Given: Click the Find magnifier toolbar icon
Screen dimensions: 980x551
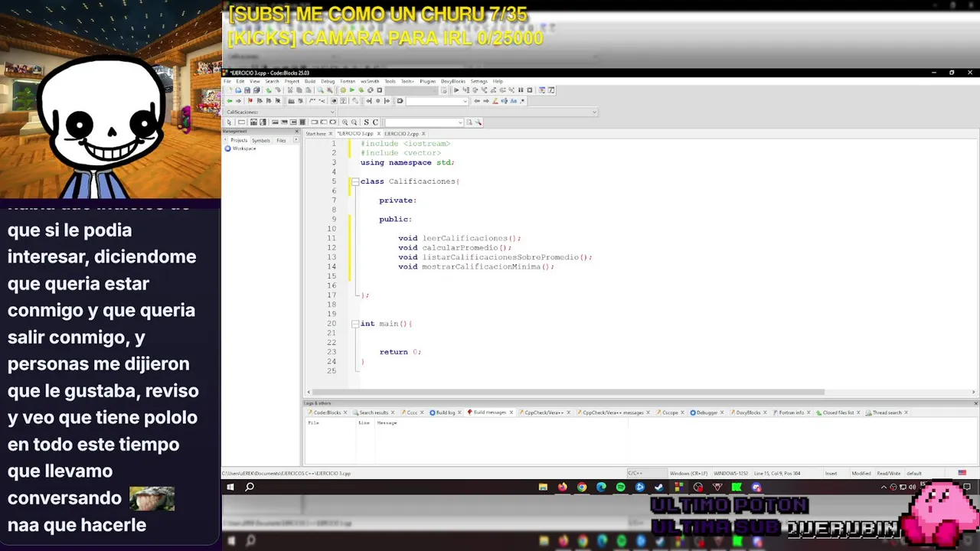Looking at the screenshot, I should coord(321,90).
